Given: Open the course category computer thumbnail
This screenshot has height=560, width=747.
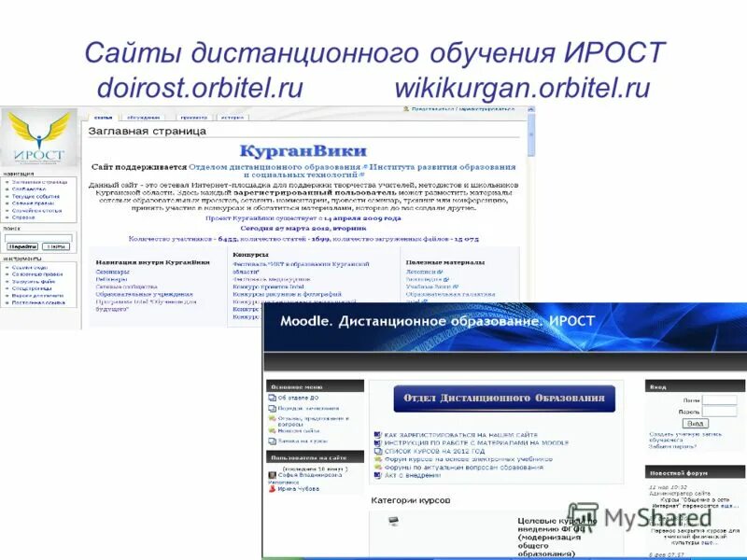Looking at the screenshot, I should 392,521.
